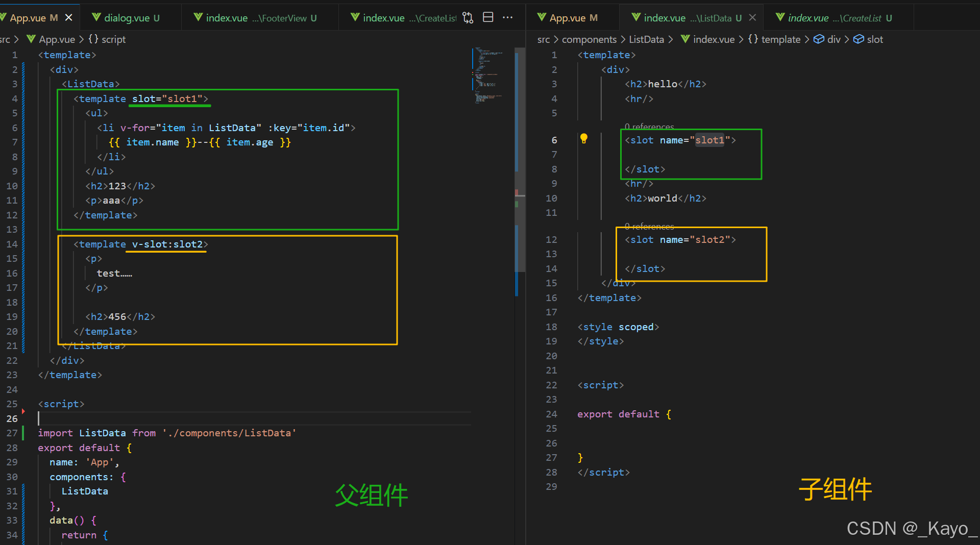
Task: Click template in right breadcrumb
Action: [781, 39]
